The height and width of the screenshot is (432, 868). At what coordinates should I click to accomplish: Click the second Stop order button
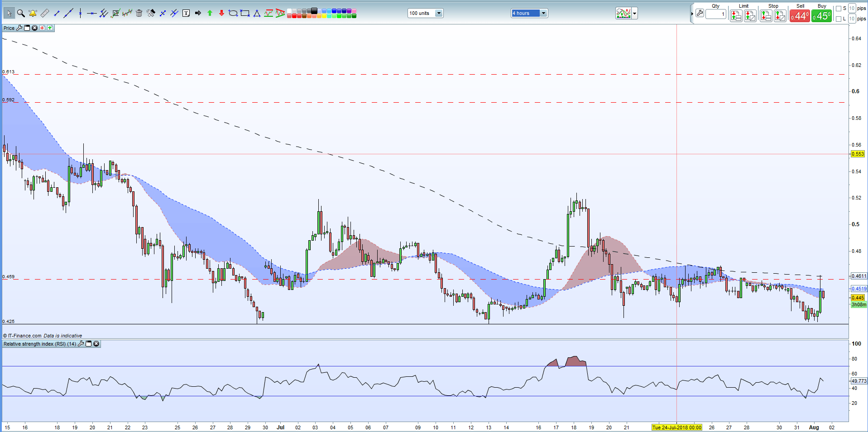click(780, 16)
